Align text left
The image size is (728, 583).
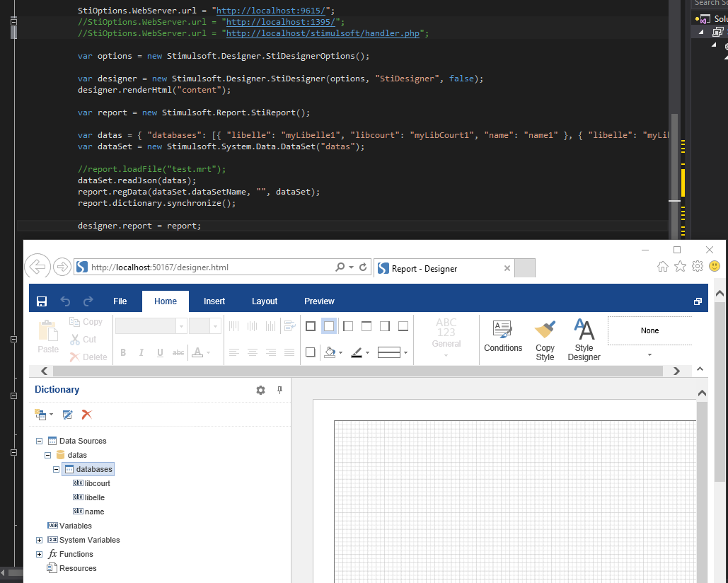click(234, 353)
